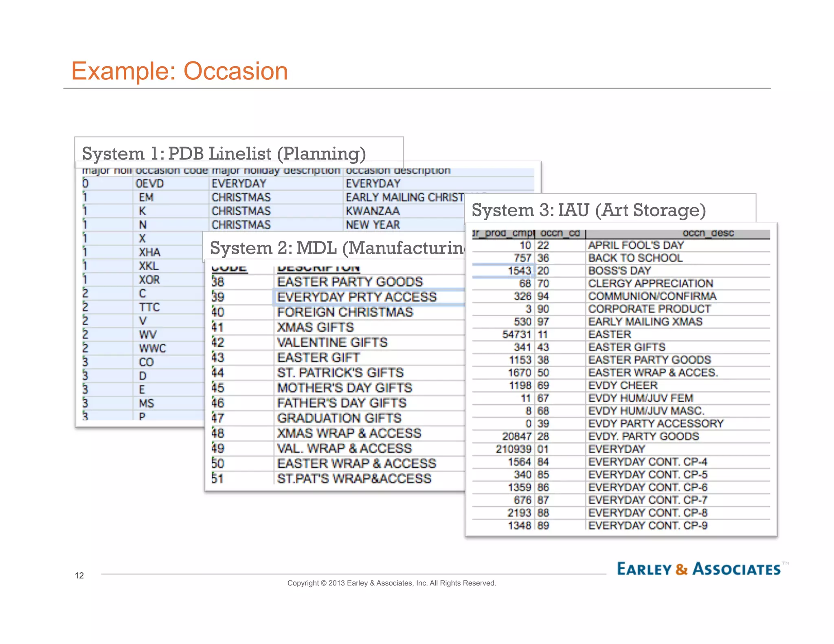Click the IAU 'occn_cd' column header
The image size is (834, 644).
[560, 233]
